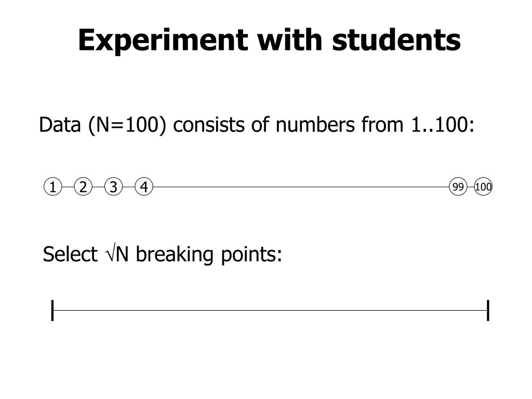Click the 'Experiment with students' title

click(270, 41)
